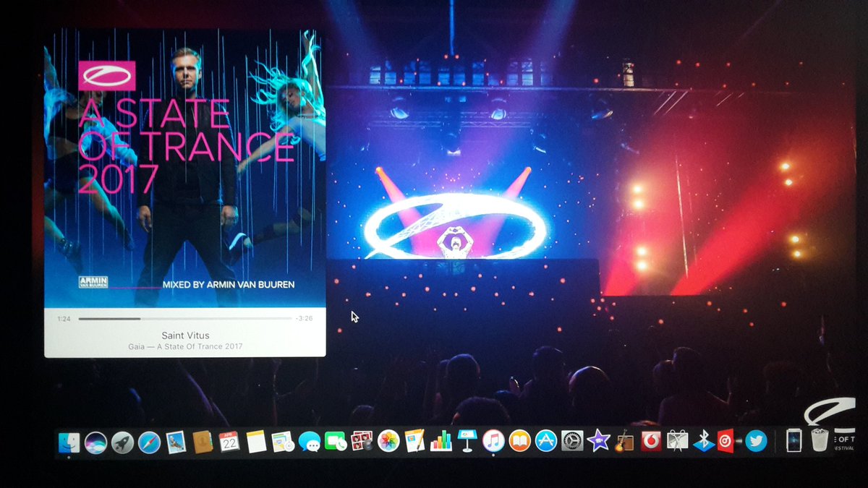Open Twitter from the Dock
The height and width of the screenshot is (488, 868).
(756, 441)
